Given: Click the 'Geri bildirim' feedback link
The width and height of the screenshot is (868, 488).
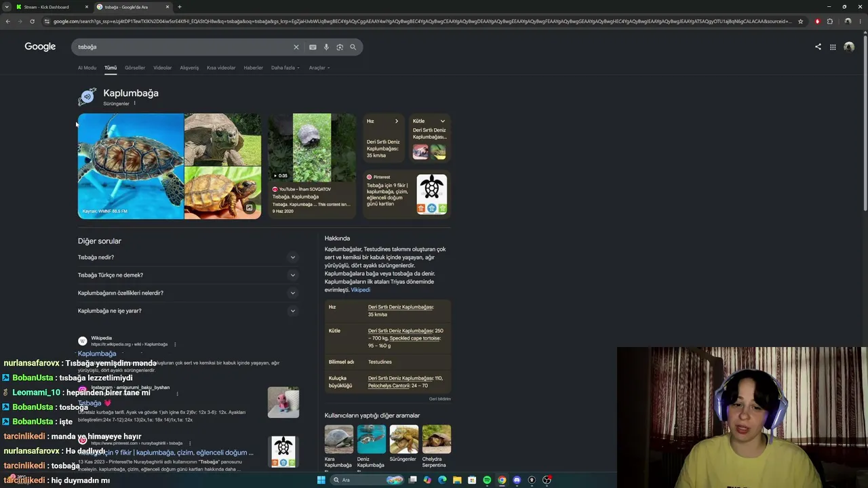Looking at the screenshot, I should click(x=439, y=399).
